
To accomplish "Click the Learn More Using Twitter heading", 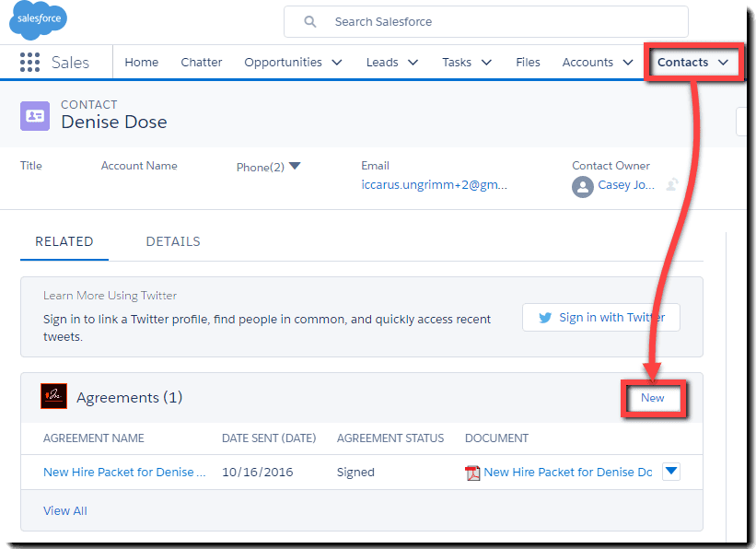I will pyautogui.click(x=110, y=296).
